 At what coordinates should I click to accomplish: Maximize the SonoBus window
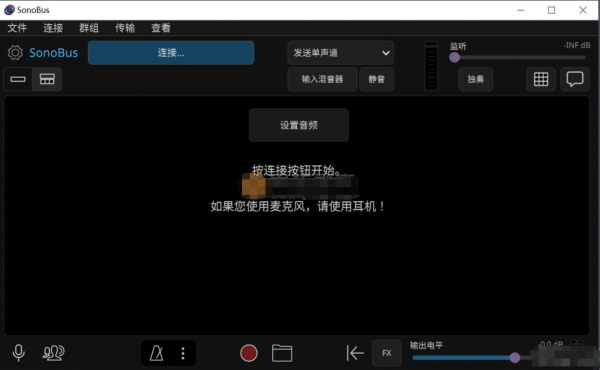point(551,10)
